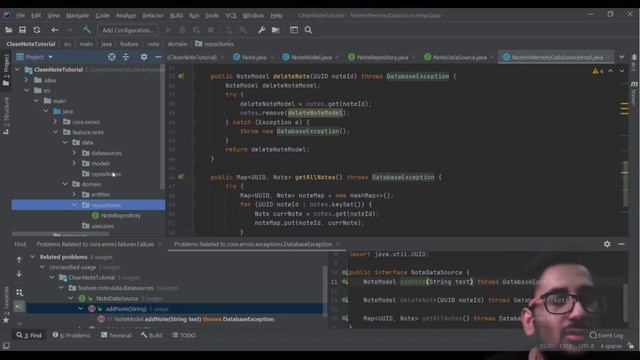Collapse the feature.note package node

[56, 132]
